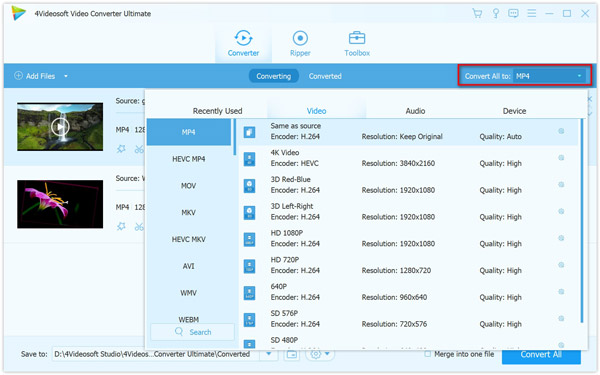Viewport: 600px width, 375px height.
Task: Select the HD 1080P profile name
Action: pyautogui.click(x=287, y=233)
